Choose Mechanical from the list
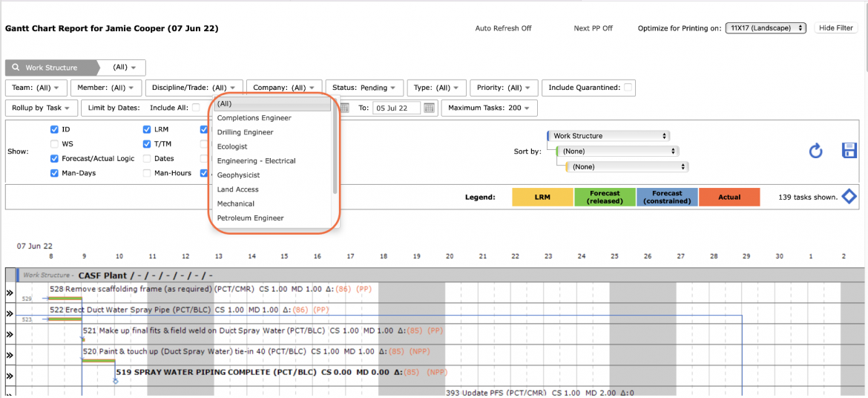Image resolution: width=868 pixels, height=398 pixels. tap(273, 204)
